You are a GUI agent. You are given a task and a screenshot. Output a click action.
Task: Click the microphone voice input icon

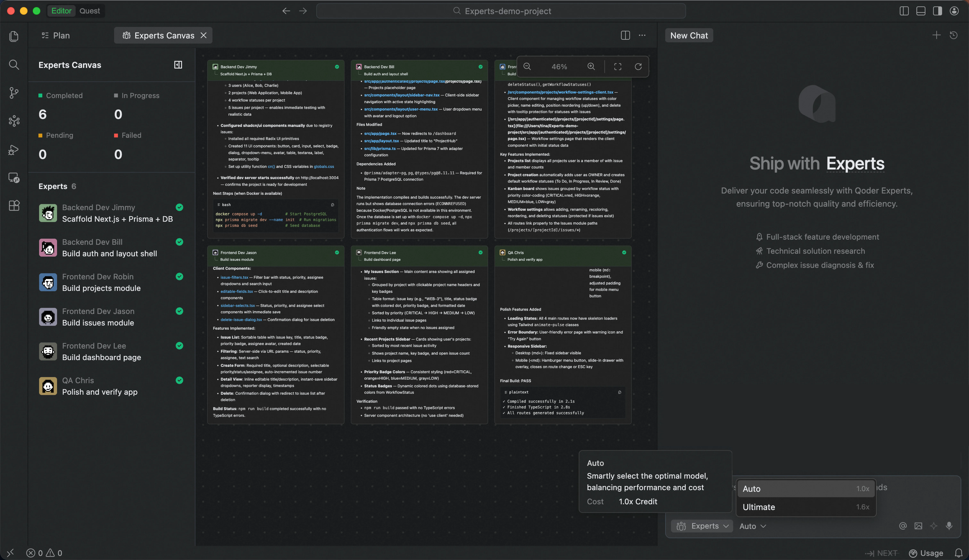pos(949,526)
